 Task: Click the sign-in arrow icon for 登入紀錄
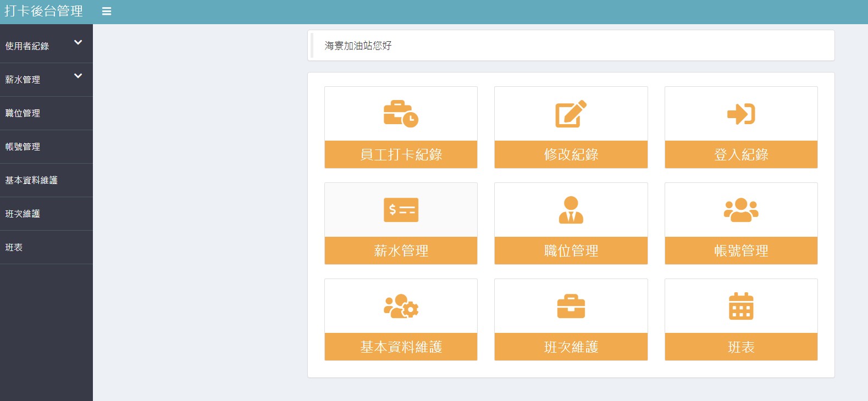click(x=740, y=114)
